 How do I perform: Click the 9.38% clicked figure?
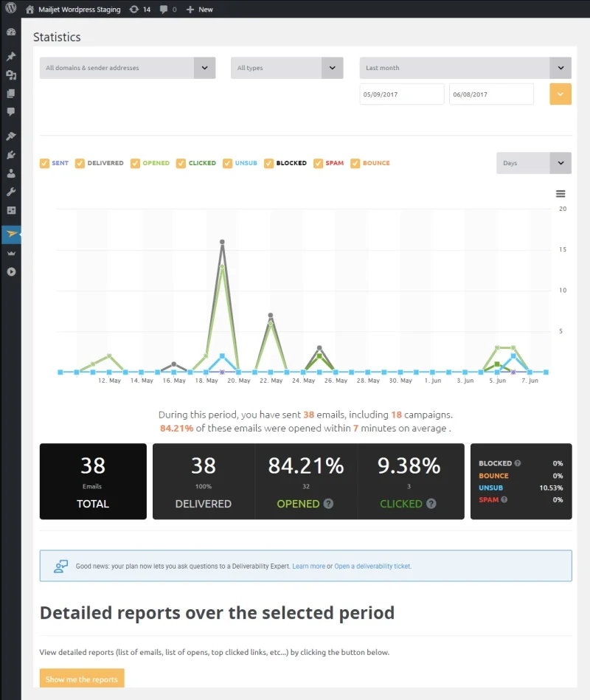tap(409, 465)
